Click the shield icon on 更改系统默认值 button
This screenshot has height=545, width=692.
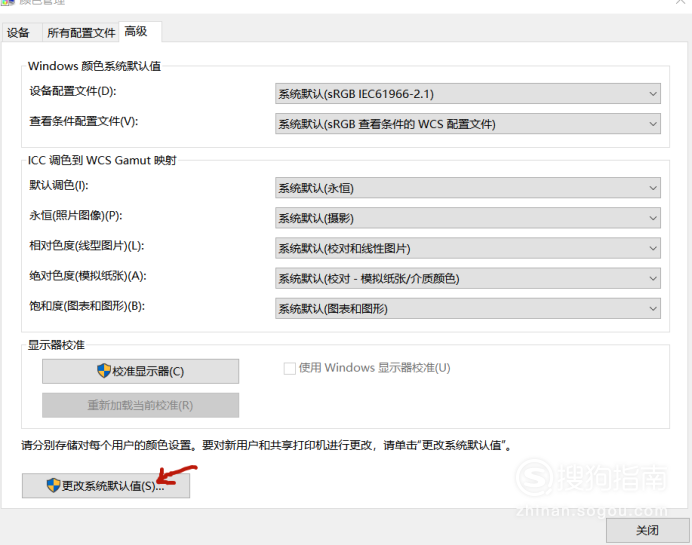point(53,485)
